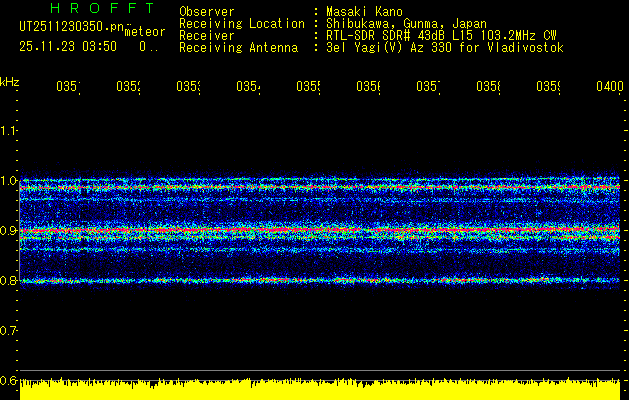Viewport: 629px width, 400px height.
Task: Click the 0353 time axis marker
Action: click(x=188, y=86)
